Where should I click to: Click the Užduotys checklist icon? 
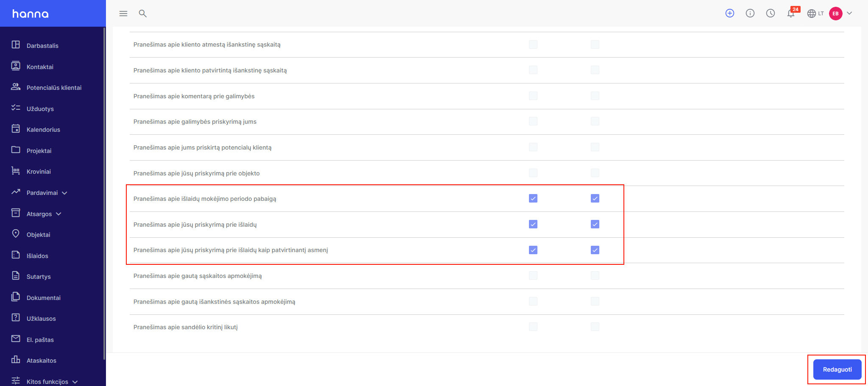tap(16, 108)
